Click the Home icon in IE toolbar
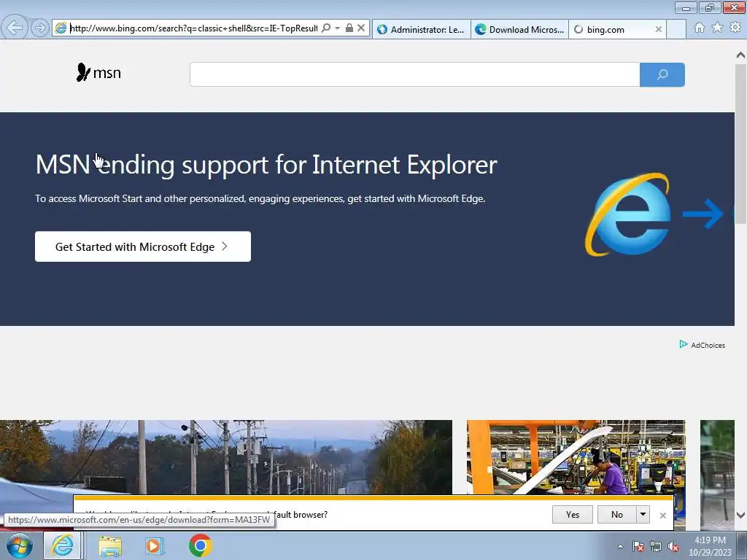This screenshot has height=560, width=747. pos(700,28)
